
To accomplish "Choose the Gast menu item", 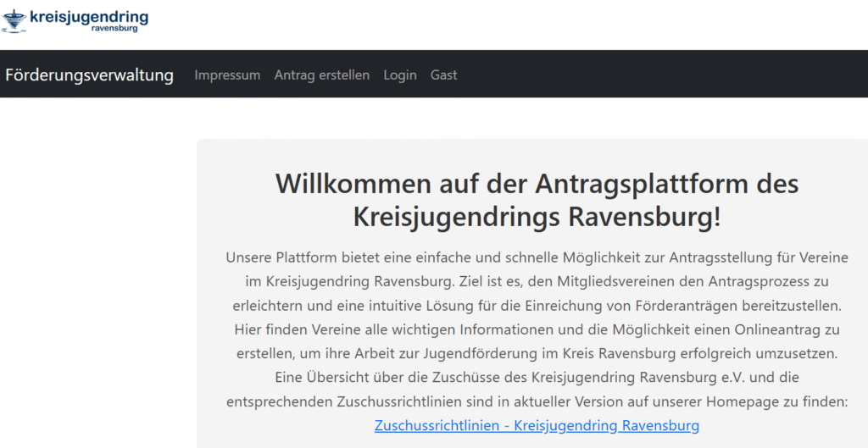I will point(444,75).
